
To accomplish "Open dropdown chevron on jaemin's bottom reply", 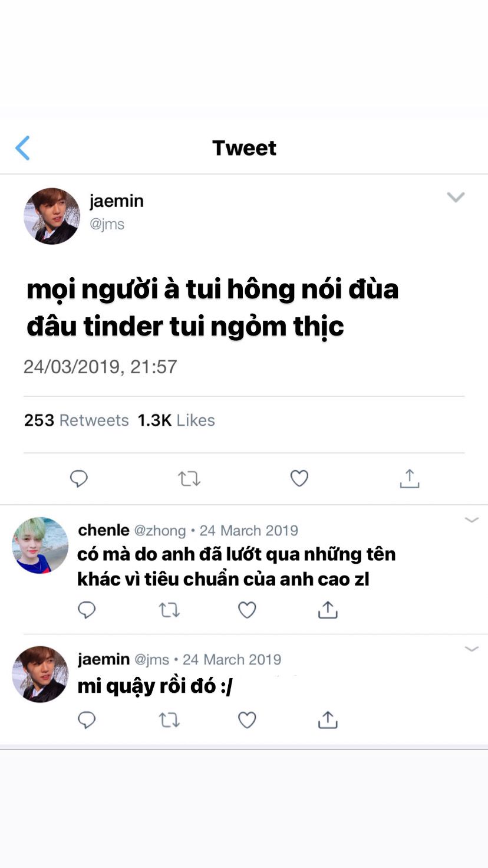I will (x=471, y=649).
